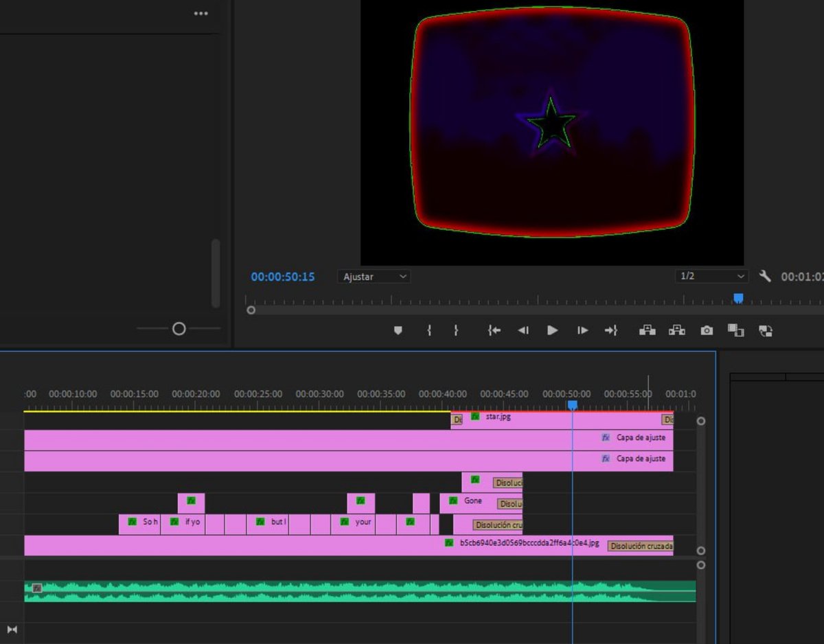
Task: Click the bottom-left timeline track icon
Action: point(12,630)
